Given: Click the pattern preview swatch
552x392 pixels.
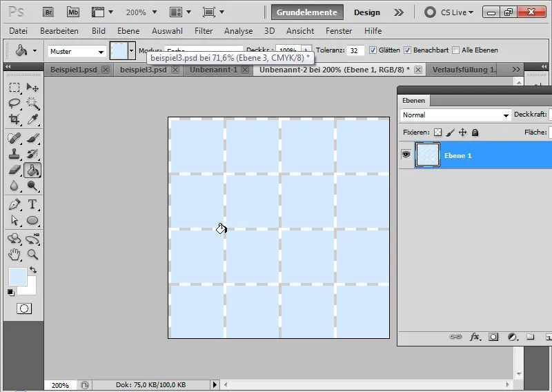Looking at the screenshot, I should tap(119, 50).
